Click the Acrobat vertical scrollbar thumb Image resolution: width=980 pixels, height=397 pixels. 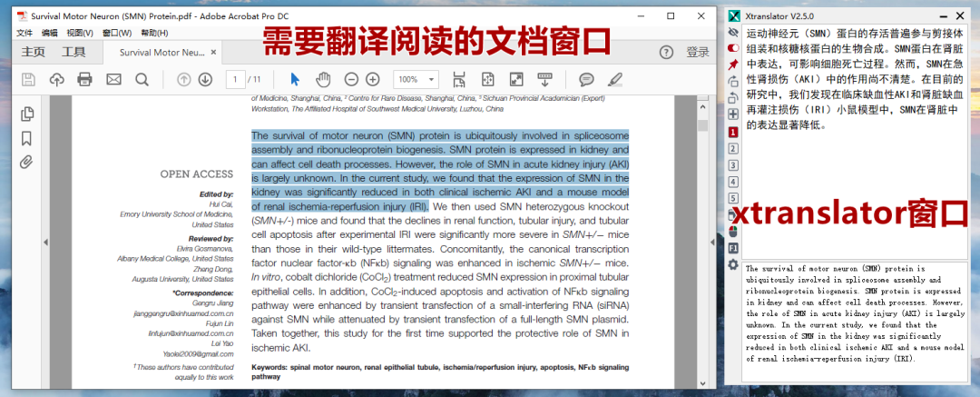pos(702,125)
